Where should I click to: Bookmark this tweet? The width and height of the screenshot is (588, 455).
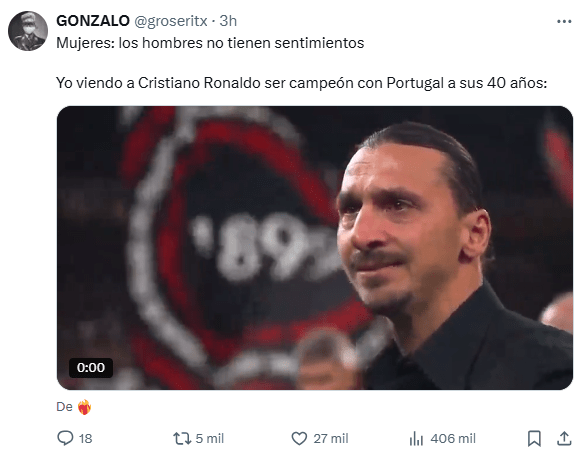point(534,438)
